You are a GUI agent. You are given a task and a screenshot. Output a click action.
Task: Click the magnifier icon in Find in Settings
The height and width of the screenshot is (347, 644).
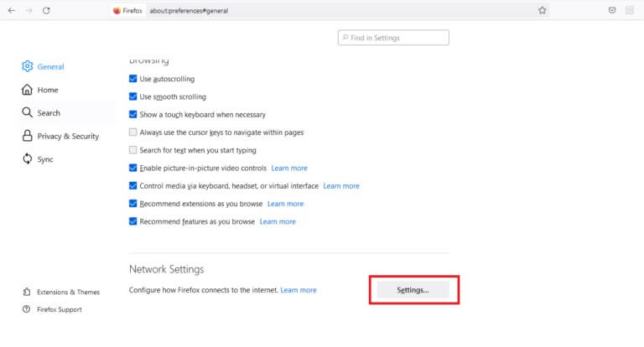pyautogui.click(x=345, y=38)
